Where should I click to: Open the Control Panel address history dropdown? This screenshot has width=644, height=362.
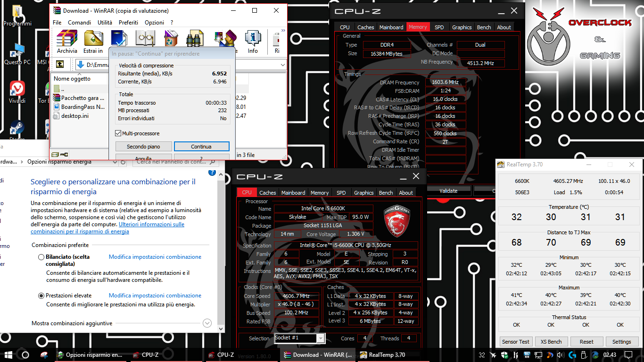pyautogui.click(x=115, y=162)
